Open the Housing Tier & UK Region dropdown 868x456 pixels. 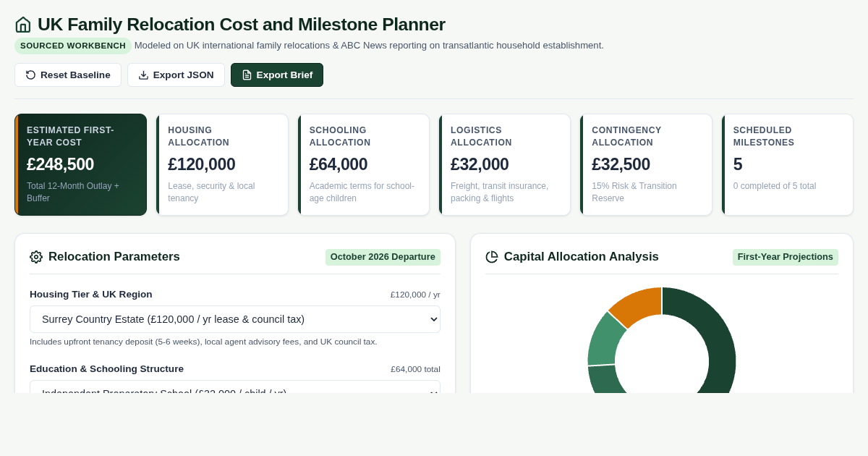(x=235, y=319)
